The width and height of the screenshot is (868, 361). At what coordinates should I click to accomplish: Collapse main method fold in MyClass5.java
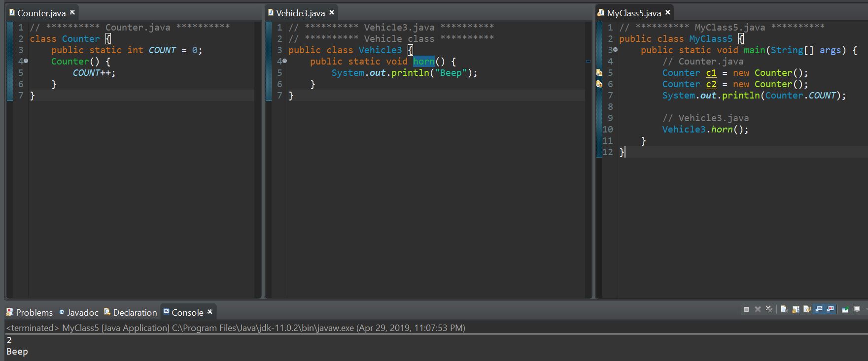click(x=615, y=50)
